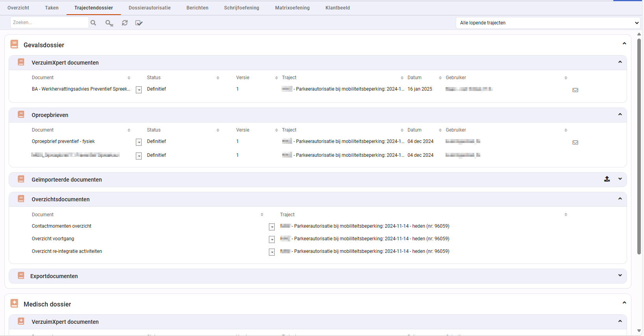The image size is (644, 336).
Task: Open Contactmomenten overzicht document
Action: pos(61,226)
